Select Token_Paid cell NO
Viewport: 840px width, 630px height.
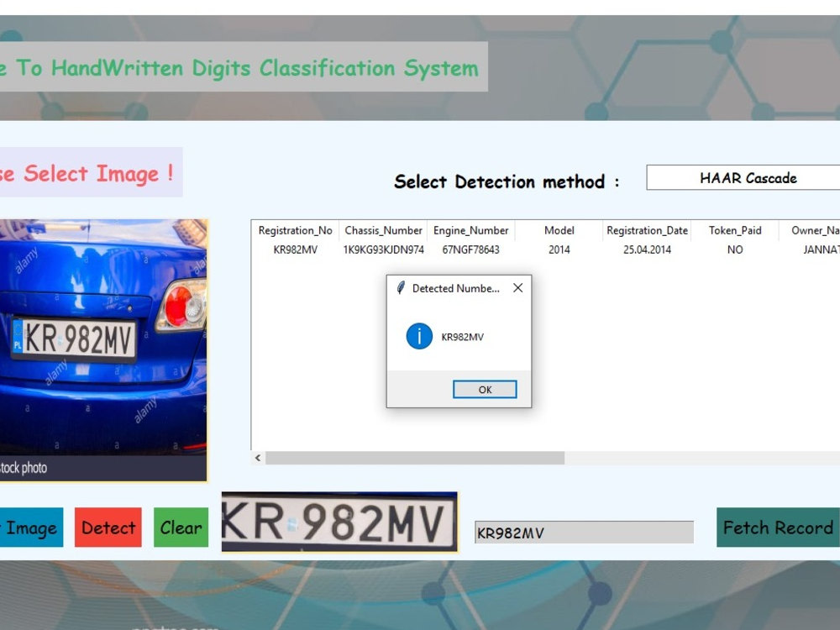coord(735,249)
